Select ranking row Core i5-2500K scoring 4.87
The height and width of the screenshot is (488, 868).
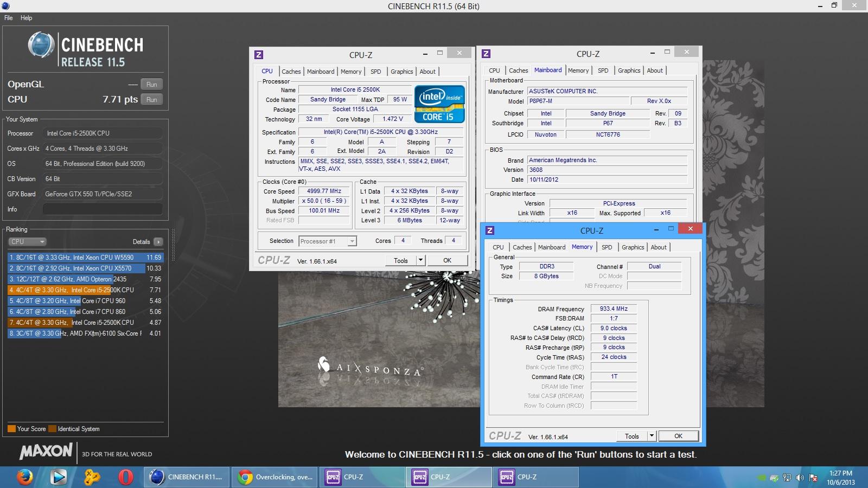[x=85, y=323]
